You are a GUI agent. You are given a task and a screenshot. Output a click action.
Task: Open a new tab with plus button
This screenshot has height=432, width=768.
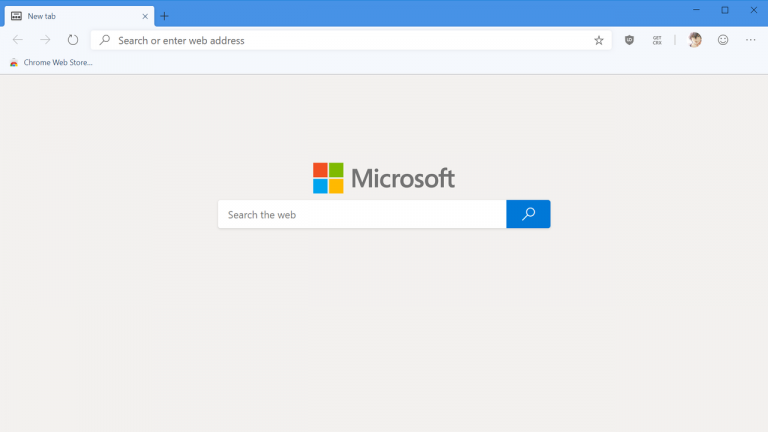[164, 16]
